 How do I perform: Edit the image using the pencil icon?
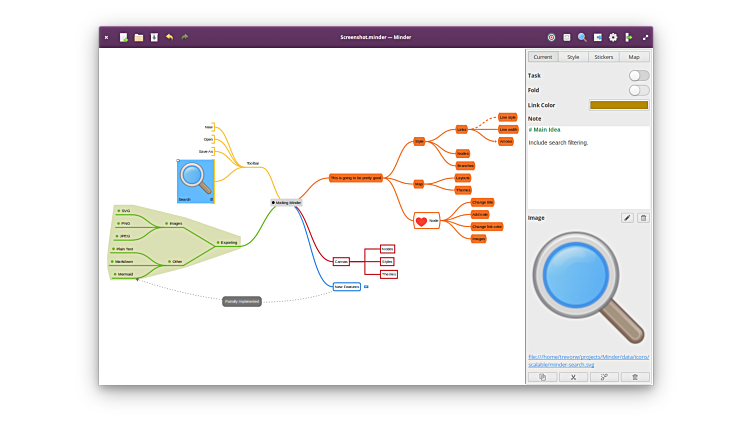click(627, 217)
